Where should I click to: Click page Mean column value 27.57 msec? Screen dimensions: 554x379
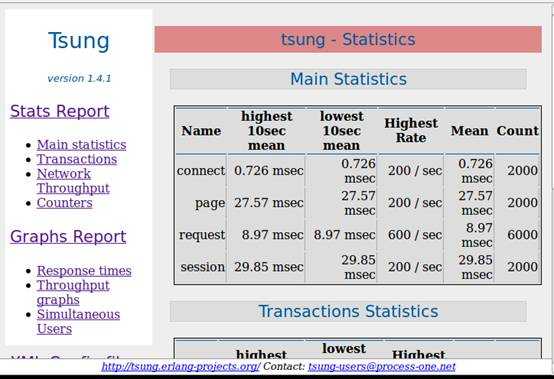[476, 203]
